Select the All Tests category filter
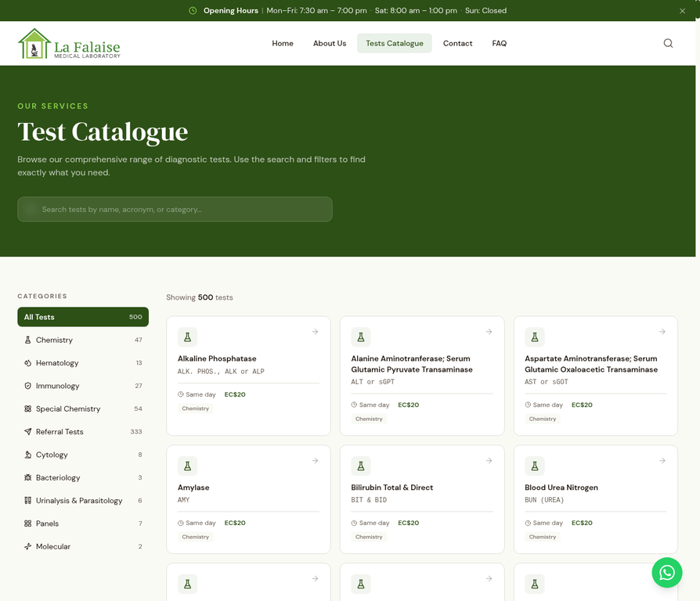This screenshot has height=601, width=700. pos(83,317)
